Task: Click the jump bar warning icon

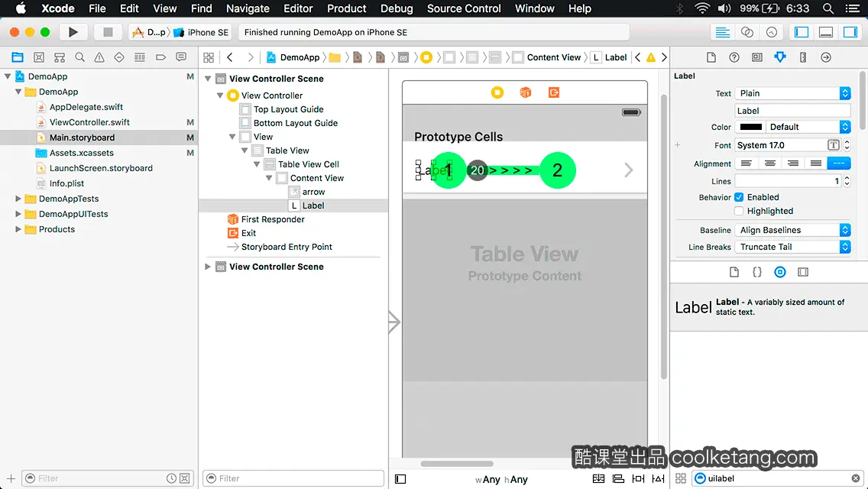Action: coord(651,57)
